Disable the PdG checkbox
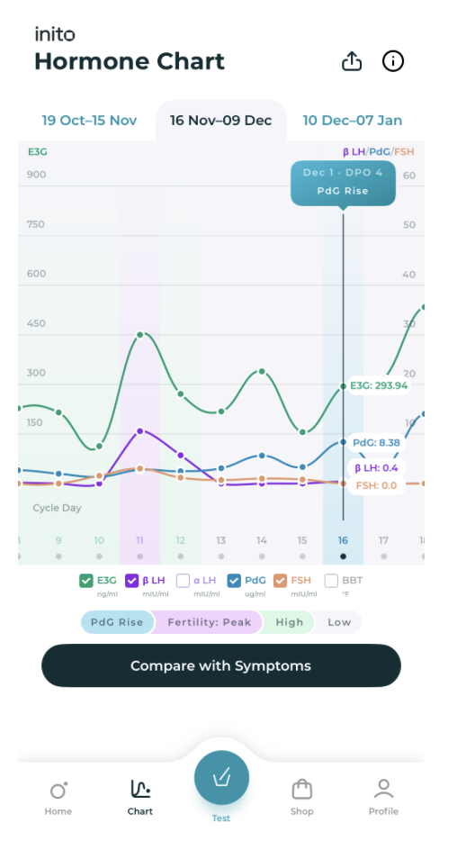The image size is (457, 868). [x=234, y=581]
